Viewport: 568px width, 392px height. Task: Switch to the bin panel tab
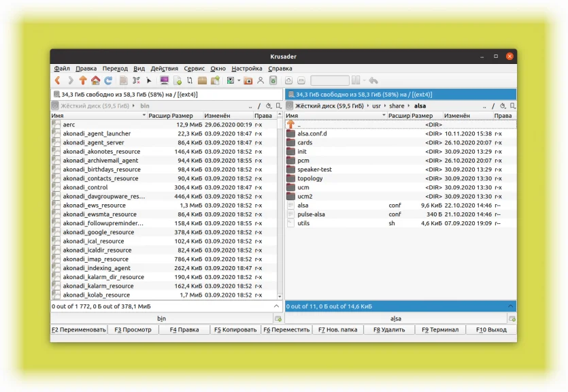(161, 318)
